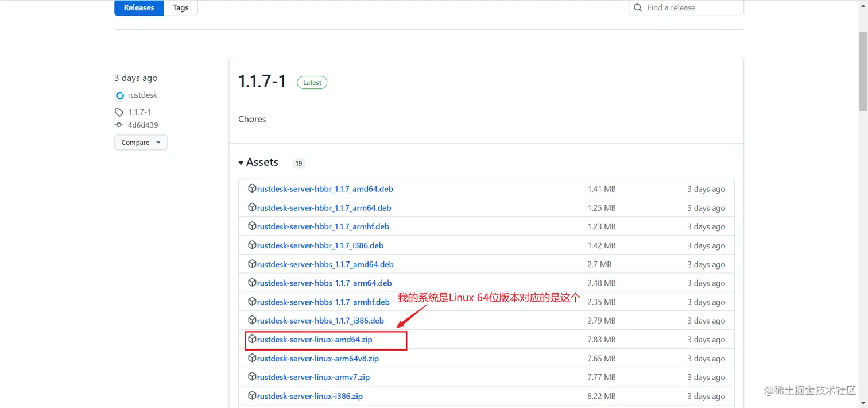Open the Compare dropdown
Image resolution: width=868 pixels, height=408 pixels.
click(141, 143)
